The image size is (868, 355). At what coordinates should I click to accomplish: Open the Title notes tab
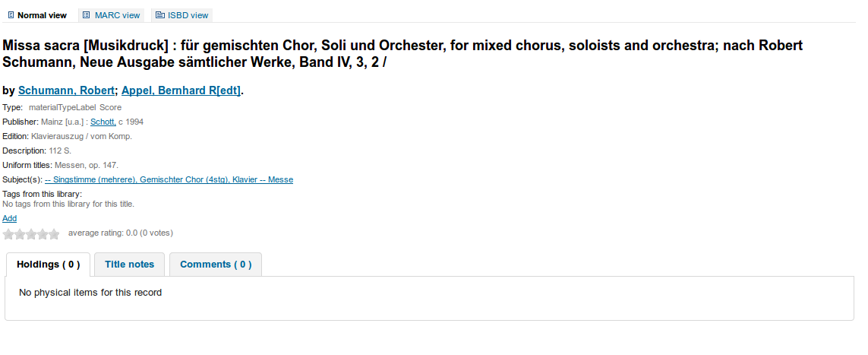[x=129, y=265]
